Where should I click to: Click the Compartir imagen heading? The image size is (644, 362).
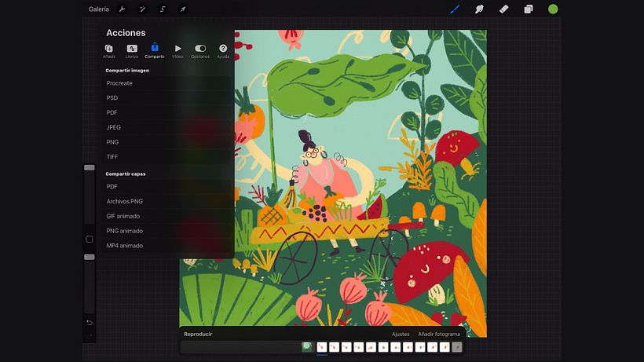(127, 71)
